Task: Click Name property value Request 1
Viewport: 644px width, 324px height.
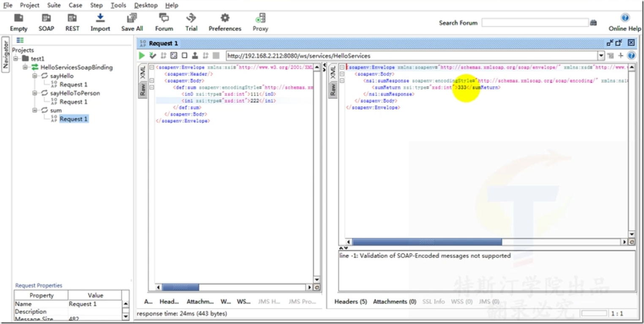Action: click(95, 304)
